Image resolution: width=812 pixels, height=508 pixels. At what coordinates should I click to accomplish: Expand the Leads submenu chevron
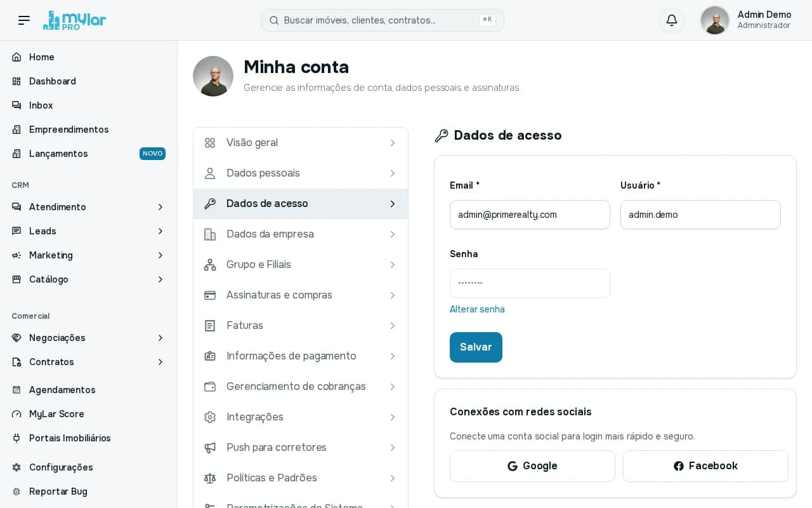[160, 231]
